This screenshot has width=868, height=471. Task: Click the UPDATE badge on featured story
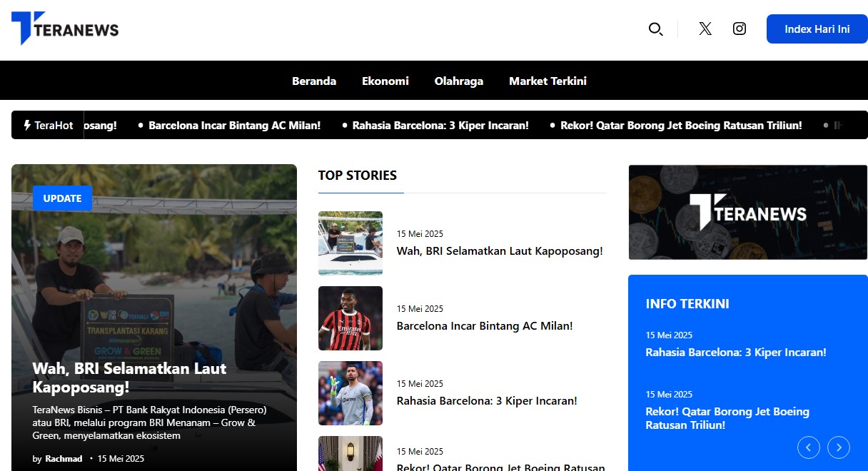coord(62,198)
